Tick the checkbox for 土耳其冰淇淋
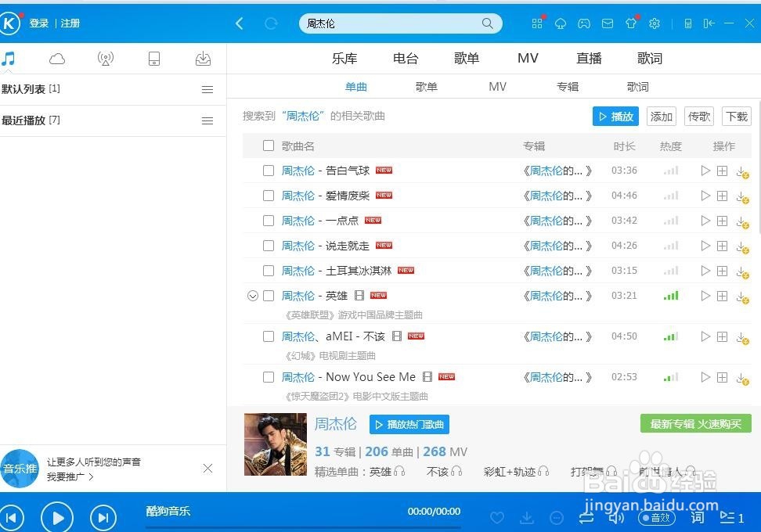 (269, 271)
